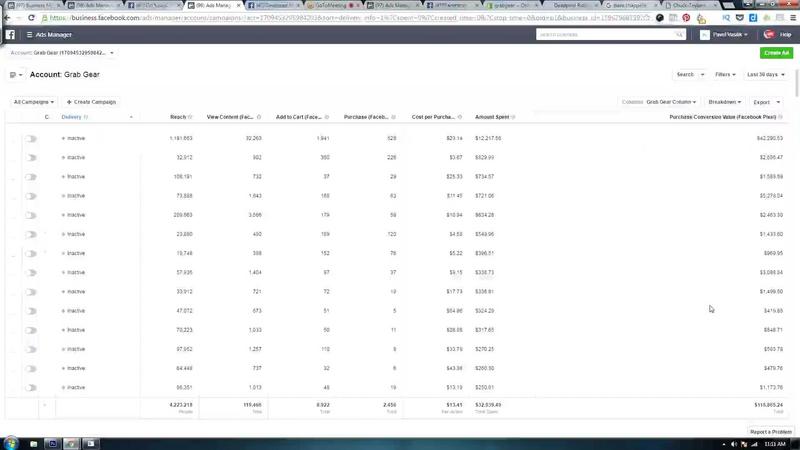Image resolution: width=800 pixels, height=450 pixels.
Task: Click the info icon beside View Content column
Action: [259, 117]
